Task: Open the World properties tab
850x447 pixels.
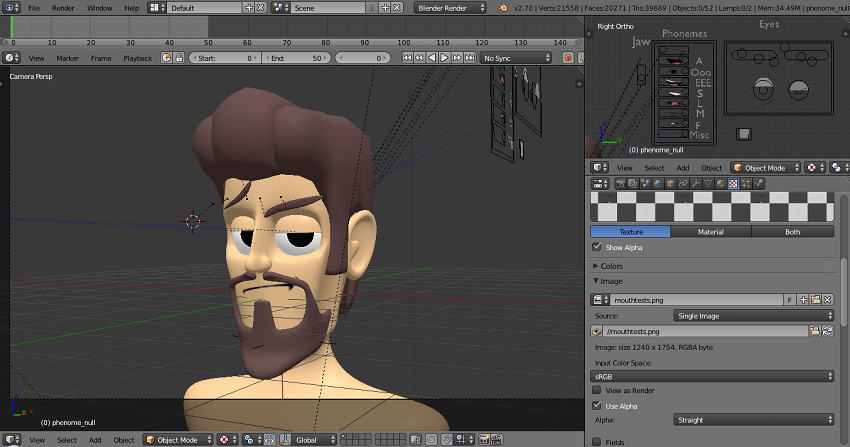Action: pos(658,184)
